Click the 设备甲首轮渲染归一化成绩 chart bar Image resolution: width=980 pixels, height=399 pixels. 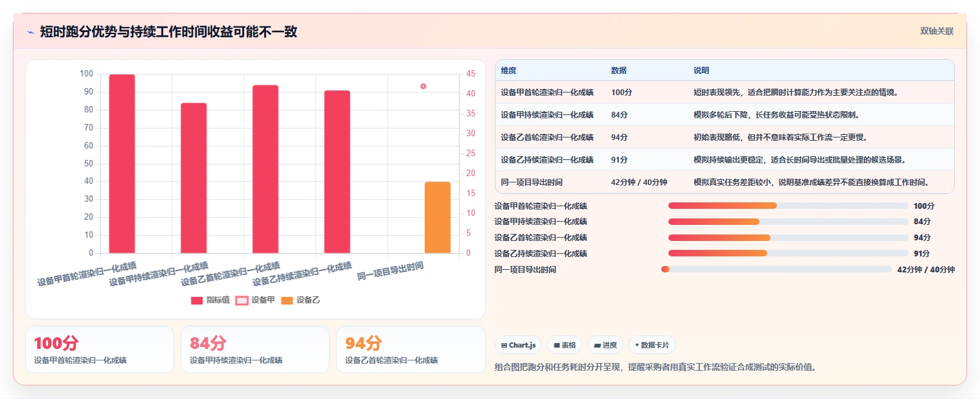(x=122, y=164)
